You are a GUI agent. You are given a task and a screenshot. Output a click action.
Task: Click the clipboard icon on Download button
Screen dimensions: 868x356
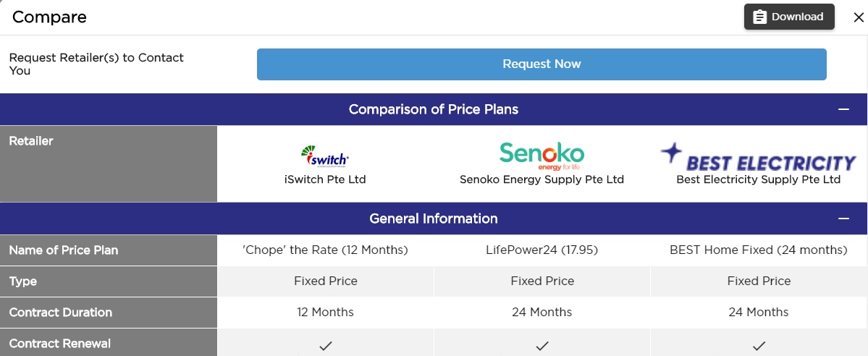[x=759, y=17]
